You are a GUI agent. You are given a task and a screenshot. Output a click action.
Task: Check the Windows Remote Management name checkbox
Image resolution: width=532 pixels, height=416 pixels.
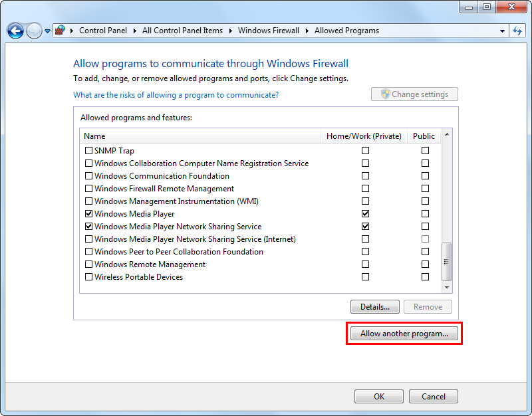point(88,264)
